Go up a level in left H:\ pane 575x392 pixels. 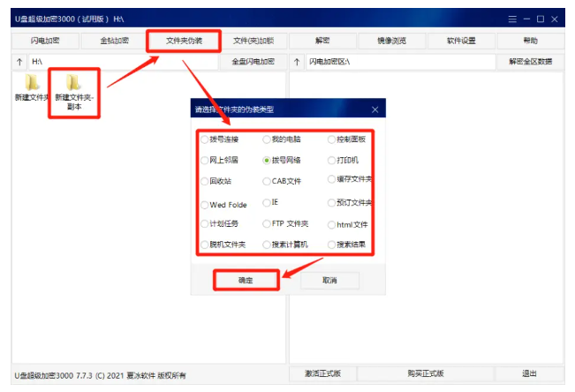(19, 62)
